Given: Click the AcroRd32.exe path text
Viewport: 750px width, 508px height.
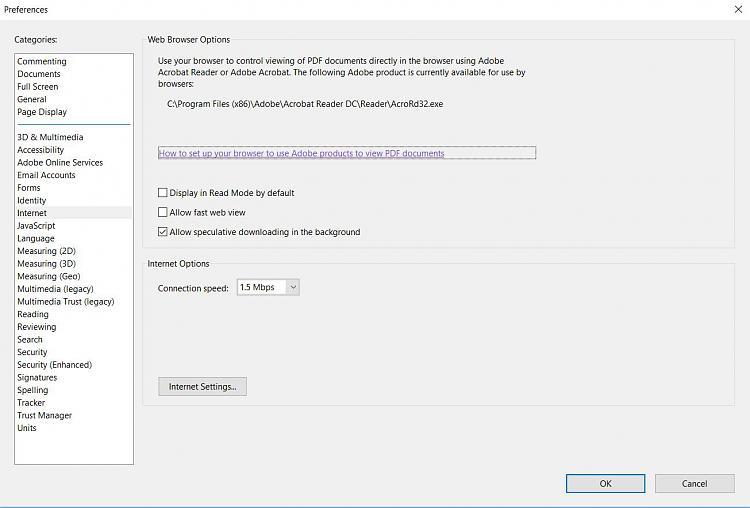Looking at the screenshot, I should (305, 104).
